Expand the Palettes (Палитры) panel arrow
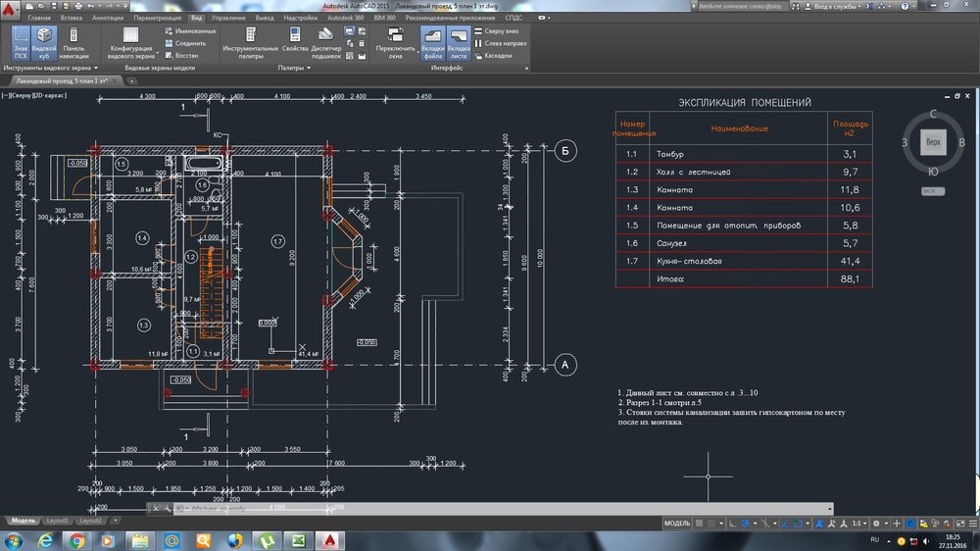Viewport: 980px width, 551px height. point(308,69)
